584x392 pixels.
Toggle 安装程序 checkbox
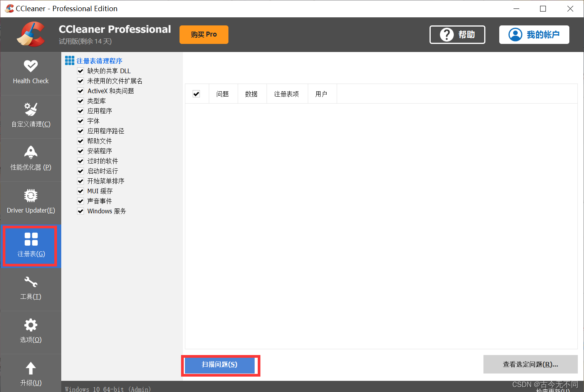click(x=81, y=151)
